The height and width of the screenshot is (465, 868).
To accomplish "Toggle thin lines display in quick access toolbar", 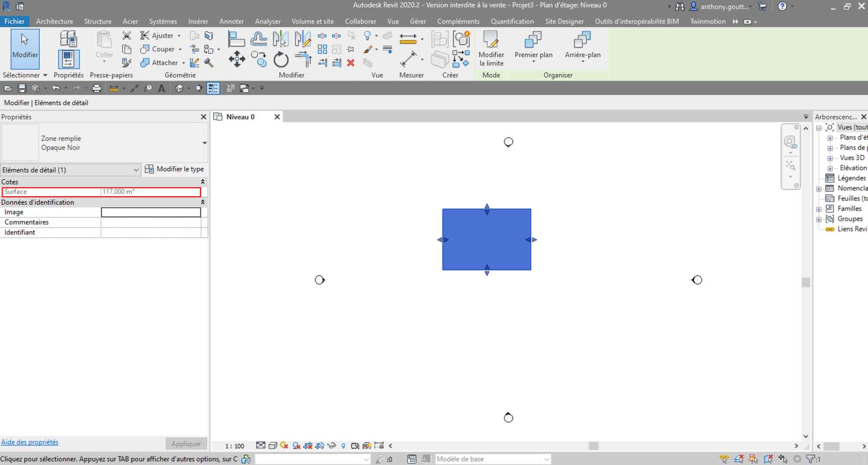I will 213,88.
